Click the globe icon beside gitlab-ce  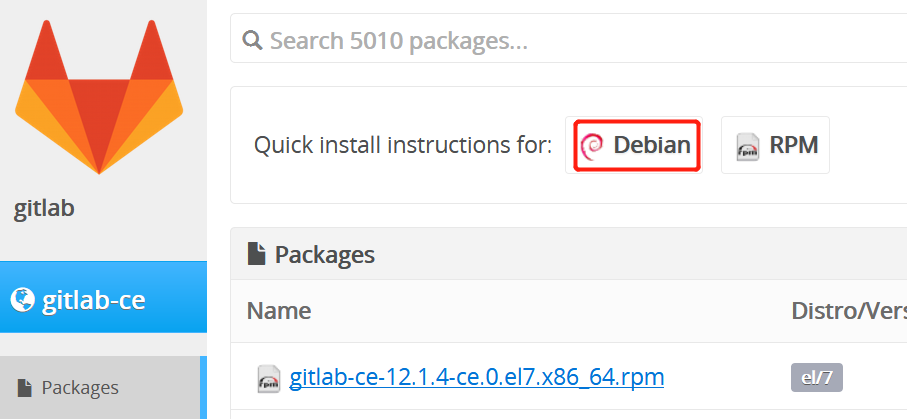pyautogui.click(x=22, y=298)
